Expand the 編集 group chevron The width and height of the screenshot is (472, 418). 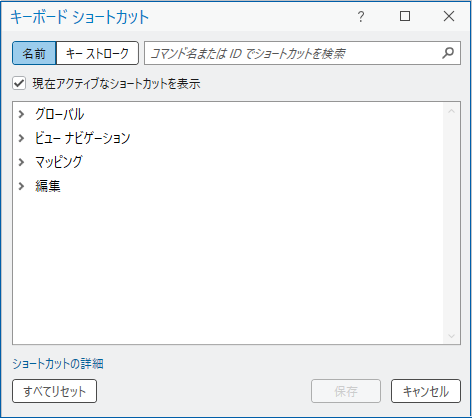[x=21, y=186]
